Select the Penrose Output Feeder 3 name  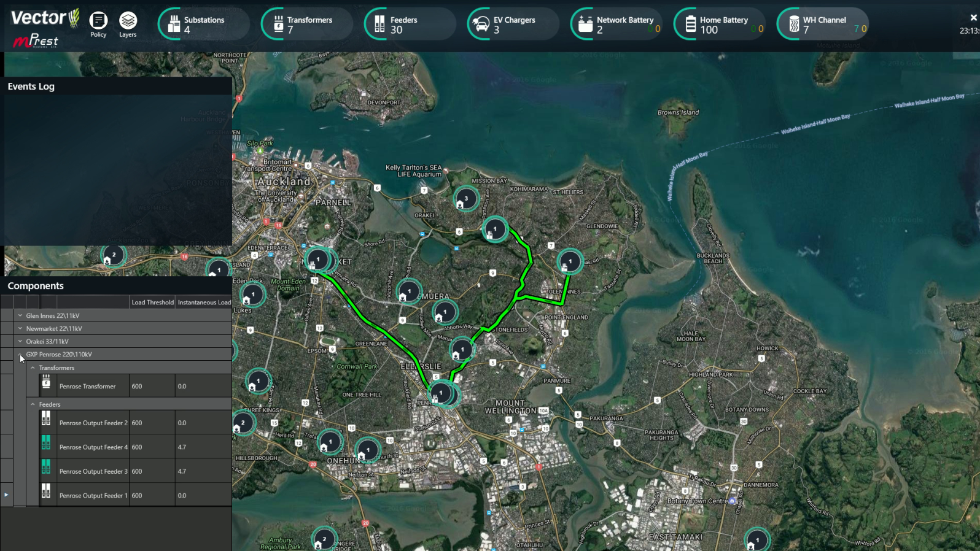tap(93, 471)
